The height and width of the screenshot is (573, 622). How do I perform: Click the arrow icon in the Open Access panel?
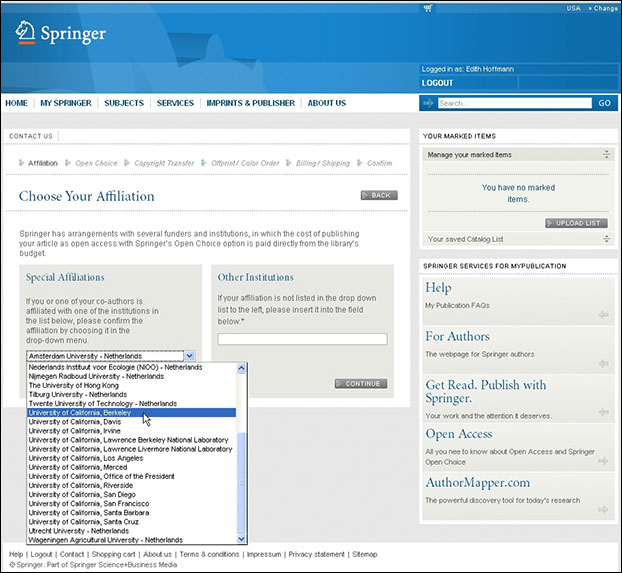tap(603, 461)
